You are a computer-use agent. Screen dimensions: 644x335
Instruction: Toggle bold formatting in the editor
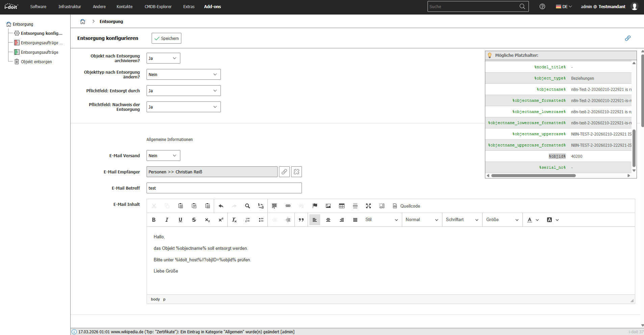pyautogui.click(x=154, y=220)
